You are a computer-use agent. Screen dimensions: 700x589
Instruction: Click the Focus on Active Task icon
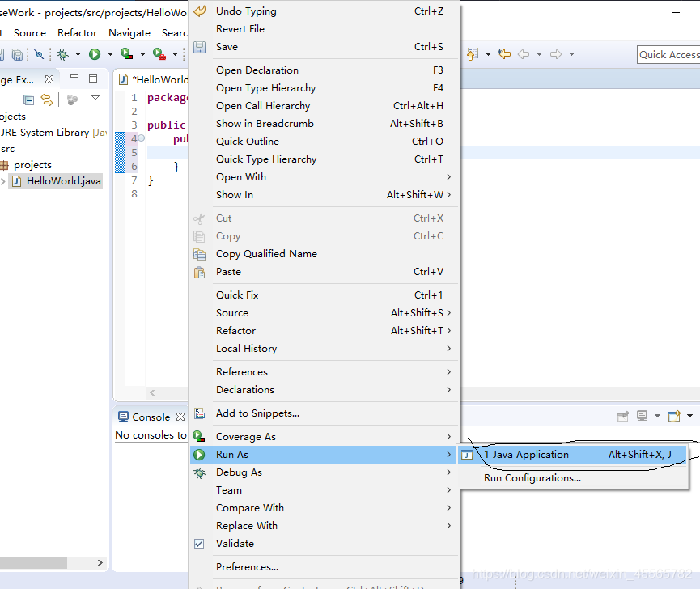(x=72, y=100)
